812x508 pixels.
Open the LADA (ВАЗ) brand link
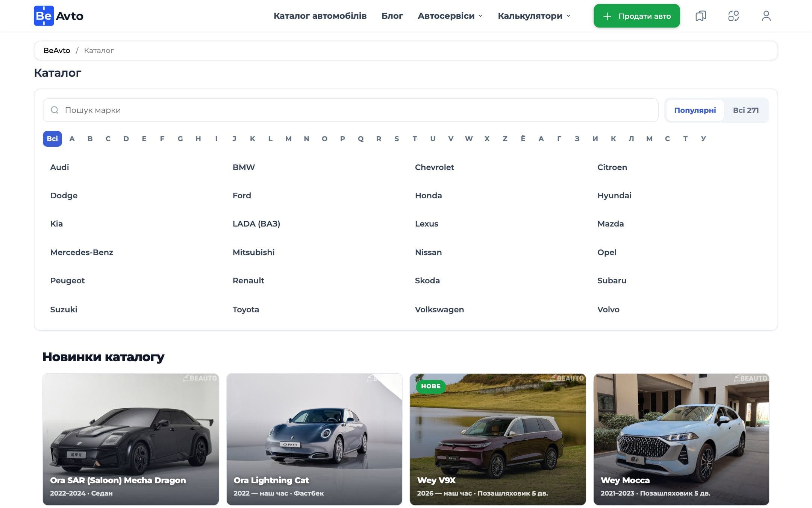256,224
